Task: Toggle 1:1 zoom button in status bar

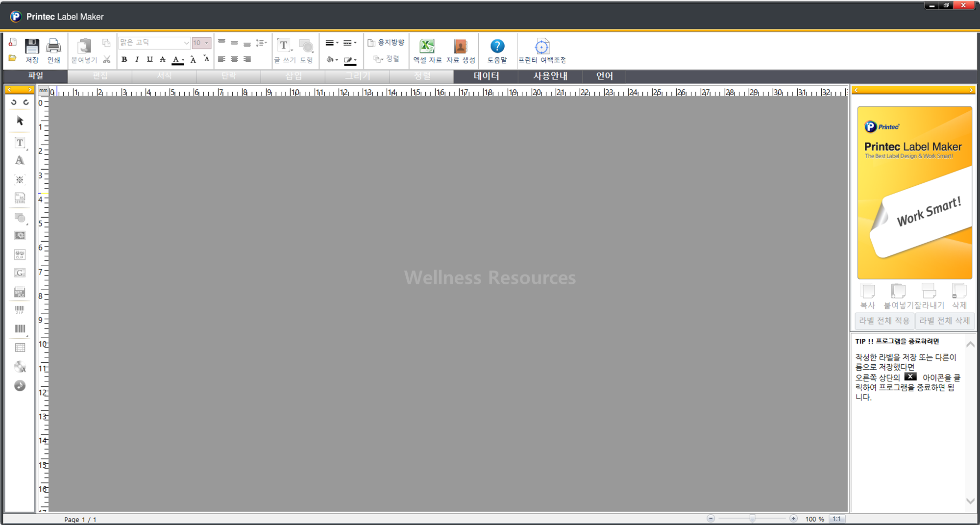Action: [x=837, y=519]
